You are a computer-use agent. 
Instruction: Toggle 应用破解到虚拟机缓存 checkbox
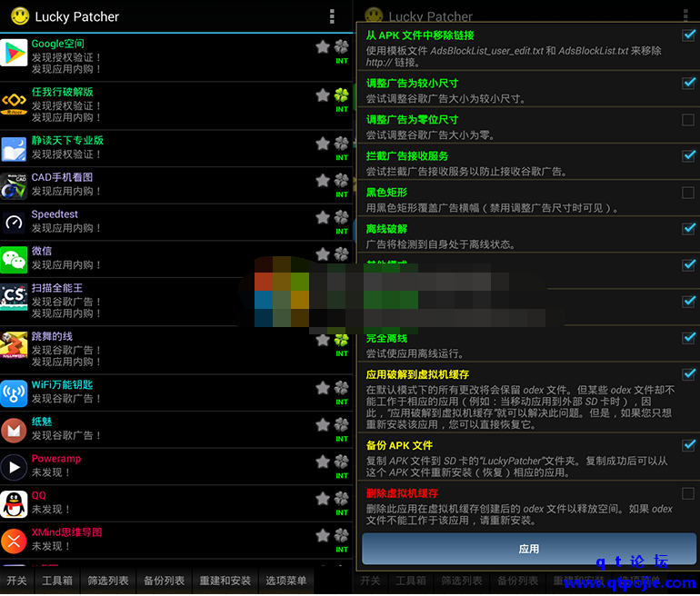tap(688, 373)
